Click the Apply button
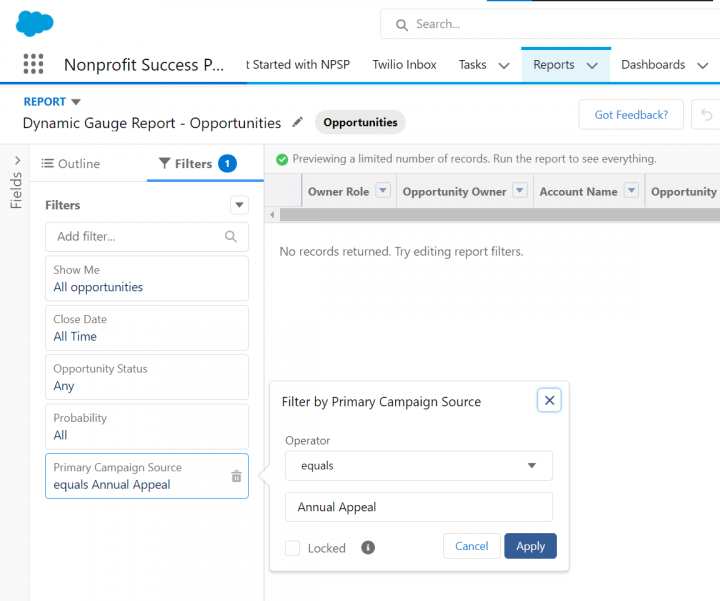Viewport: 720px width, 601px height. pos(530,546)
